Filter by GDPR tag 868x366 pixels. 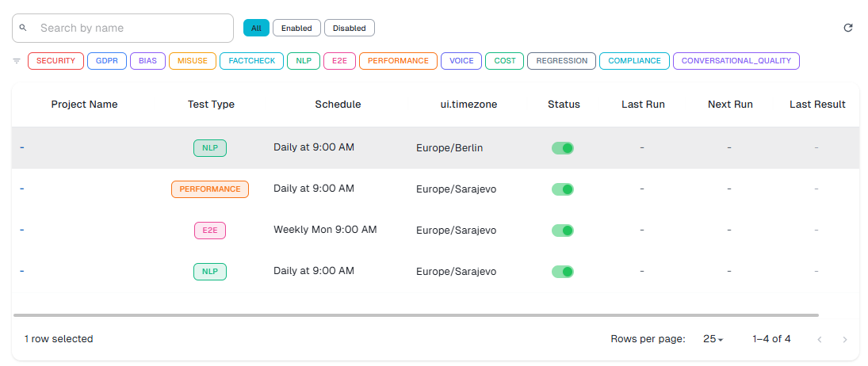tap(105, 61)
